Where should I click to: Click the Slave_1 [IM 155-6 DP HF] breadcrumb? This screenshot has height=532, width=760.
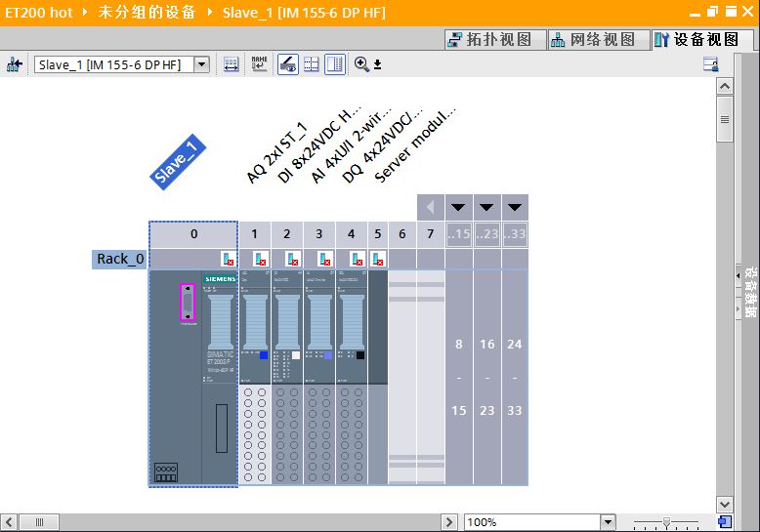(304, 12)
